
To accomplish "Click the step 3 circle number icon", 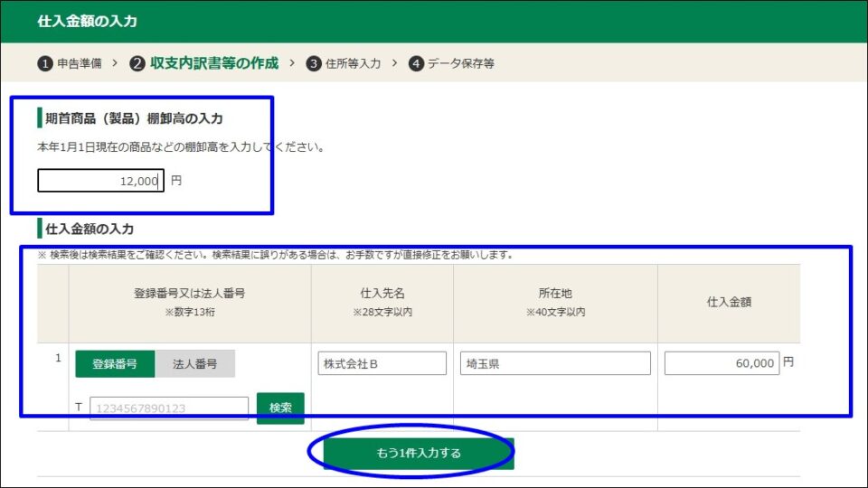I will [x=314, y=63].
